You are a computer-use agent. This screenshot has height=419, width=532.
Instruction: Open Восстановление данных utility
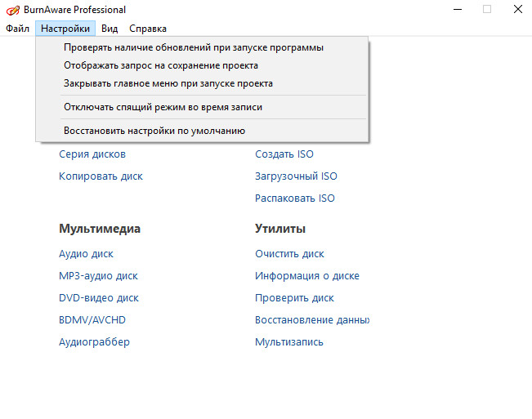click(312, 320)
